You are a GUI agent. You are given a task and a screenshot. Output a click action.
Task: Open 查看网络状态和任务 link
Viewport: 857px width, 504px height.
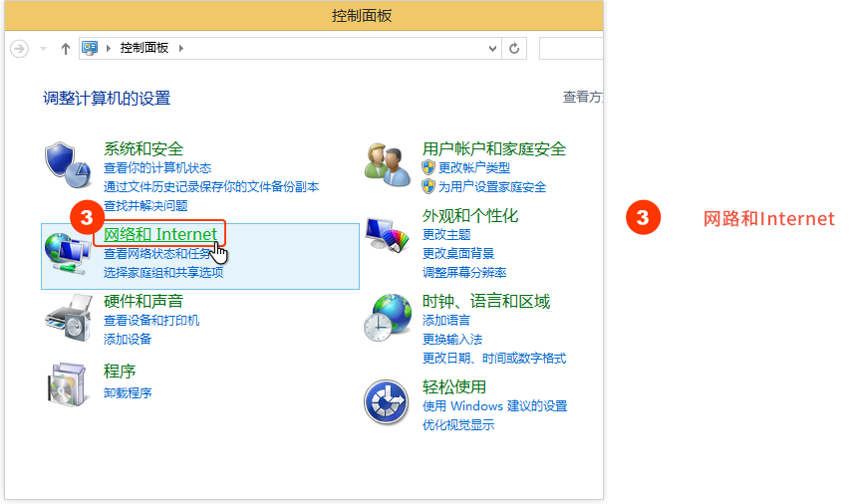point(155,254)
